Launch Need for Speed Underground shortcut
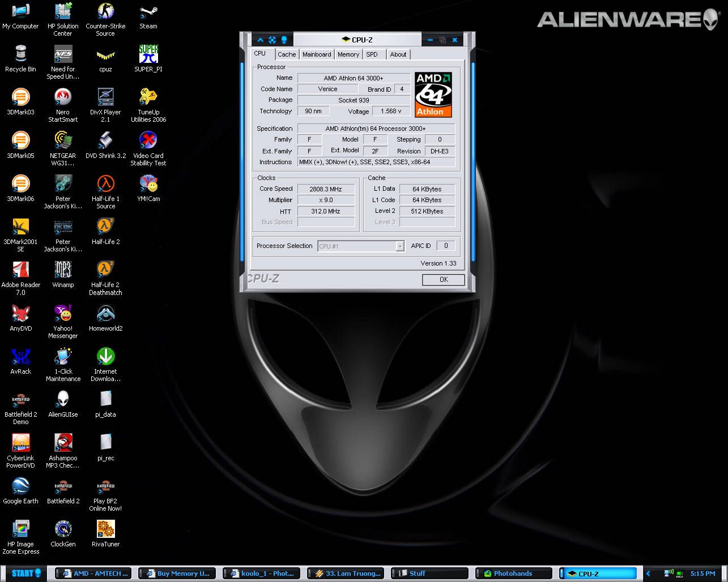Screen dimensions: 728x582 click(x=63, y=63)
